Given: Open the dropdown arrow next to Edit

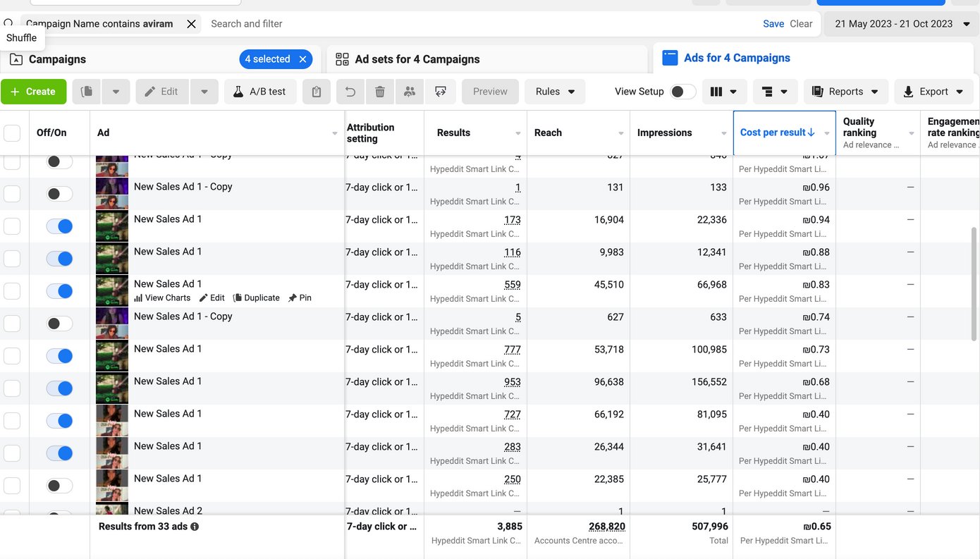Looking at the screenshot, I should click(204, 92).
